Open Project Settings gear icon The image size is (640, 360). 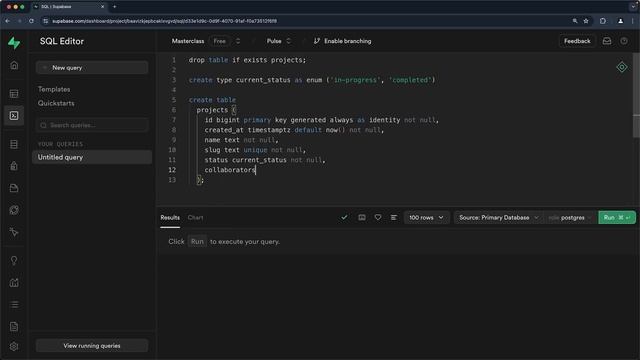[14, 346]
